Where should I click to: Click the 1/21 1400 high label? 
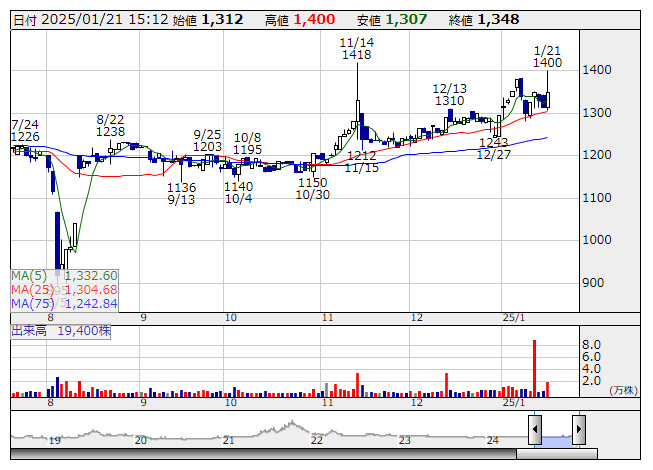[x=547, y=57]
